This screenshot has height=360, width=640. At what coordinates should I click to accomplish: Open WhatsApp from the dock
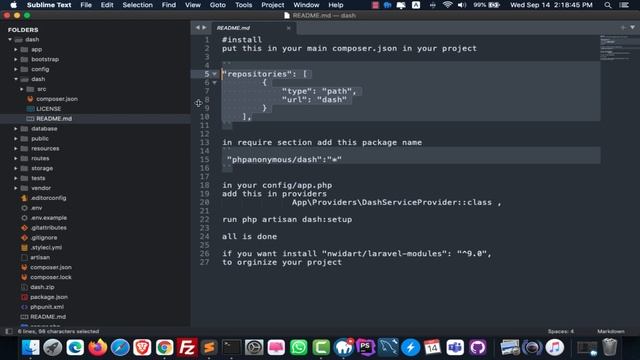[x=299, y=348]
